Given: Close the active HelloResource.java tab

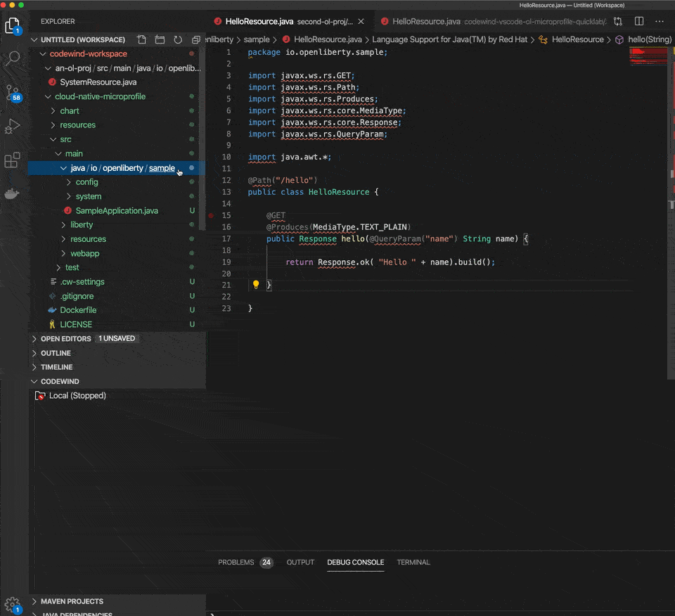Looking at the screenshot, I should pyautogui.click(x=361, y=22).
